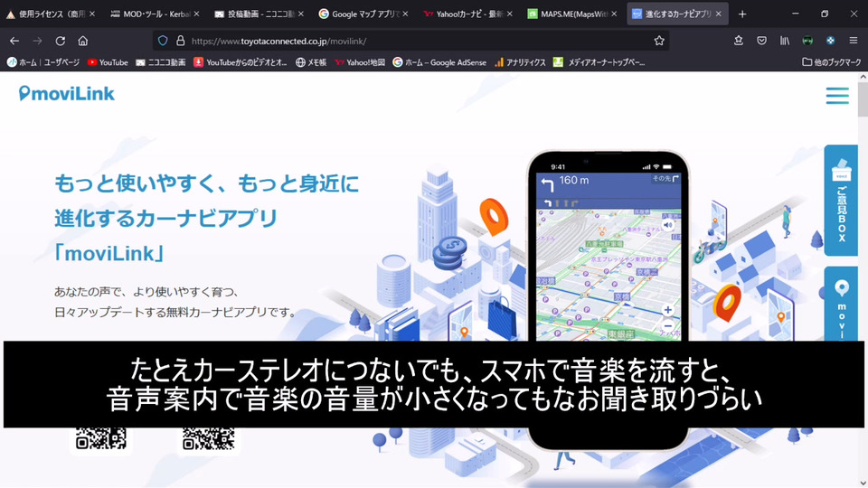Open the extension icon with the green face
This screenshot has width=868, height=488.
click(x=807, y=41)
